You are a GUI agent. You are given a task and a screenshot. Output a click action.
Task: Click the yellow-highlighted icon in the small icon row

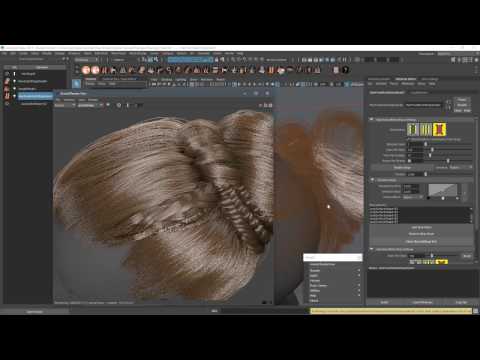point(441,262)
